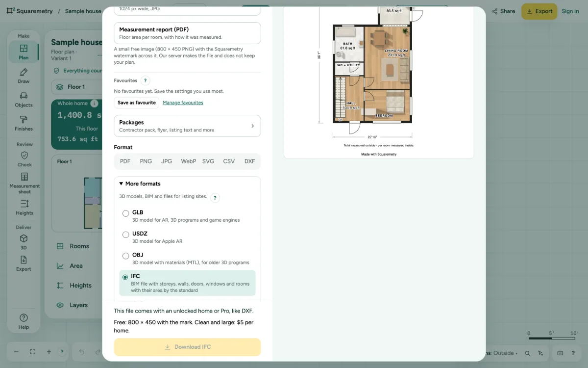588x368 pixels.
Task: Switch to the 3D view
Action: [x=24, y=242]
